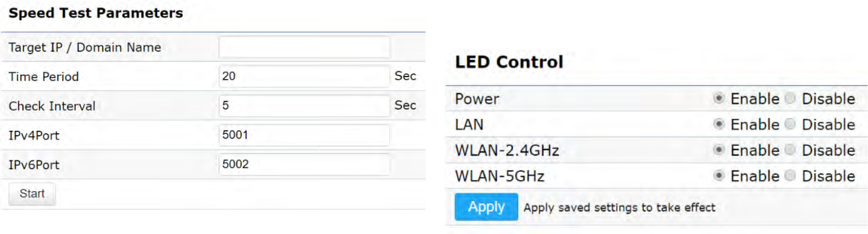This screenshot has width=868, height=234.
Task: Focus the Time Period input box
Action: point(304,77)
